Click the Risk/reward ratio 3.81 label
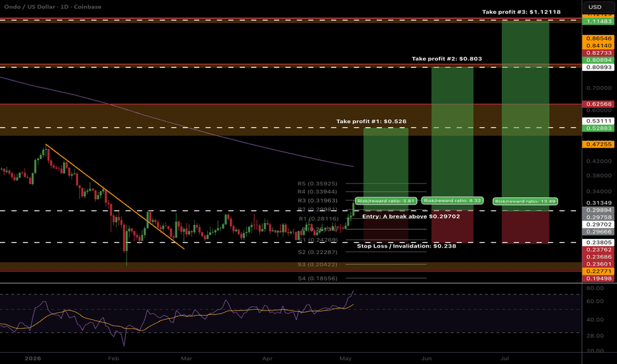 pyautogui.click(x=385, y=201)
